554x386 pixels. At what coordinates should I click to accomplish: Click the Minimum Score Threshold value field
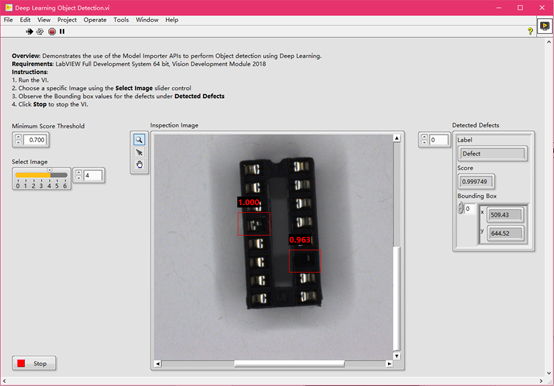35,140
